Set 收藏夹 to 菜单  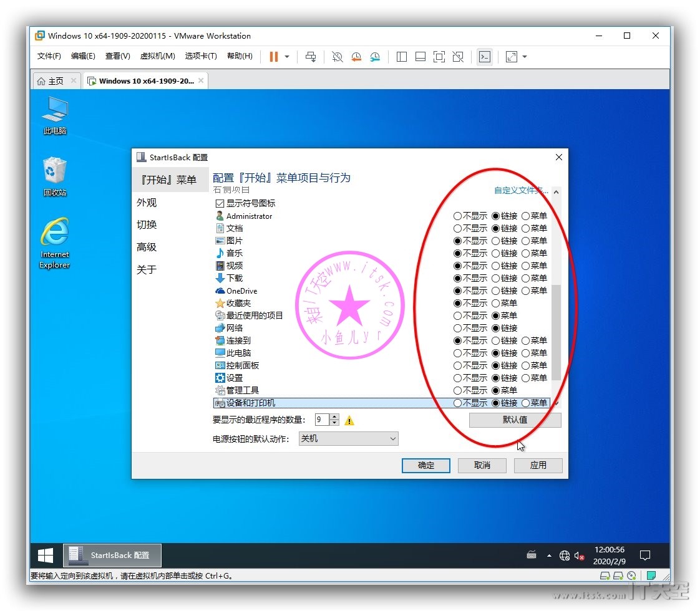pos(495,303)
